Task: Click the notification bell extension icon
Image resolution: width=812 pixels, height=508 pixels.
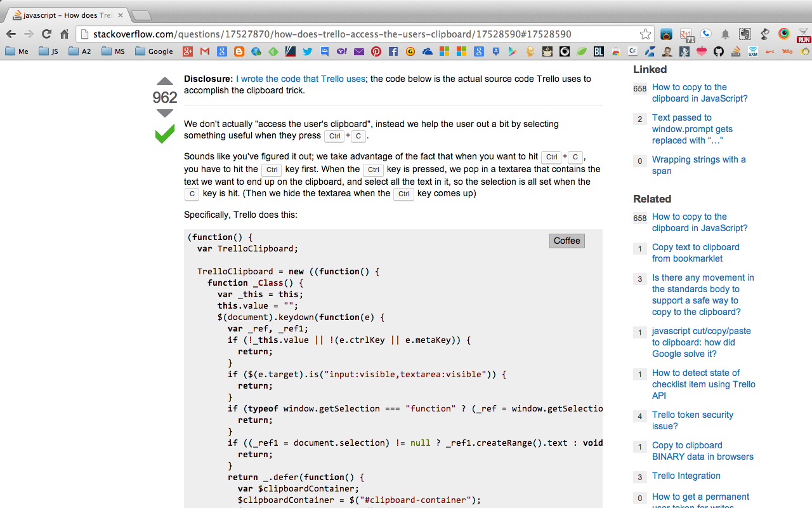Action: pyautogui.click(x=725, y=34)
